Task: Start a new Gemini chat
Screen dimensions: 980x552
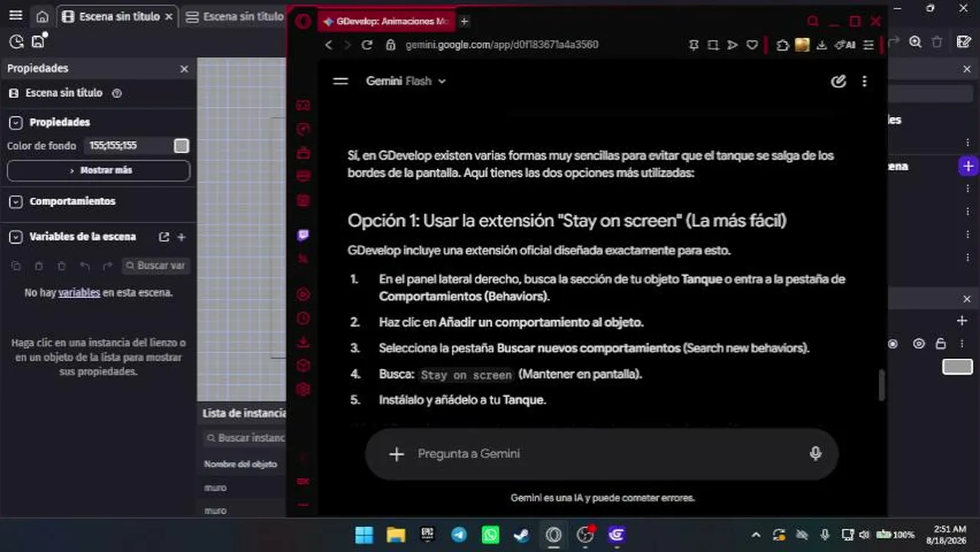Action: (838, 80)
